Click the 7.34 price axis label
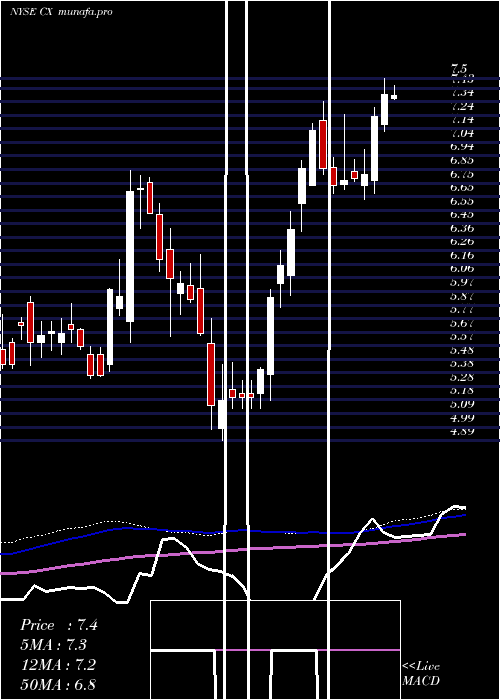 pyautogui.click(x=462, y=92)
